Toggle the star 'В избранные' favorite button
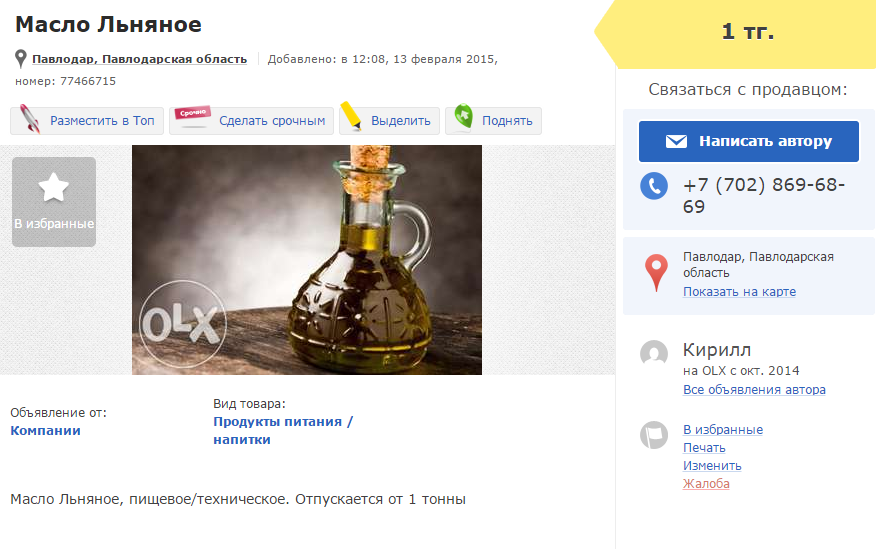The image size is (876, 549). [x=54, y=201]
